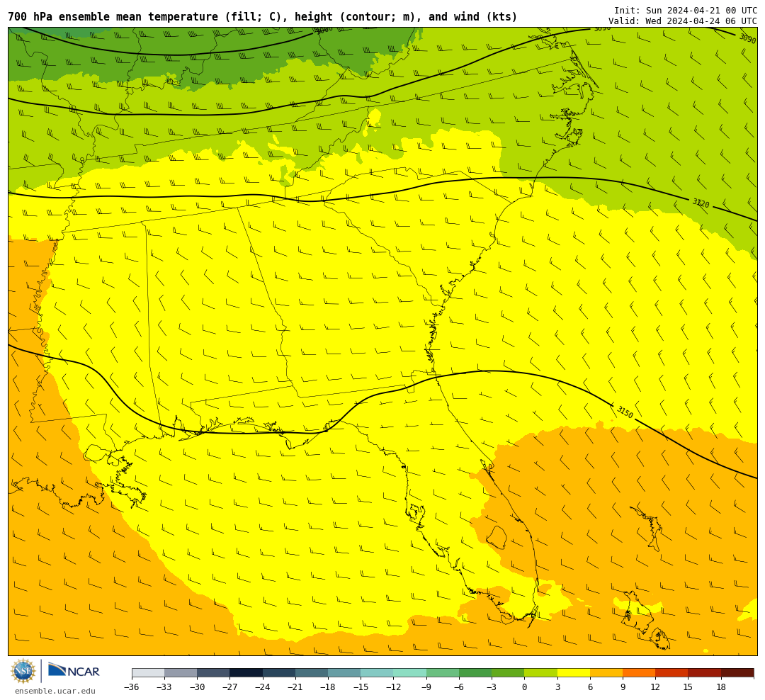This screenshot has width=765, height=700.
Task: Click the -15 colorbar tick label
Action: pos(361,687)
